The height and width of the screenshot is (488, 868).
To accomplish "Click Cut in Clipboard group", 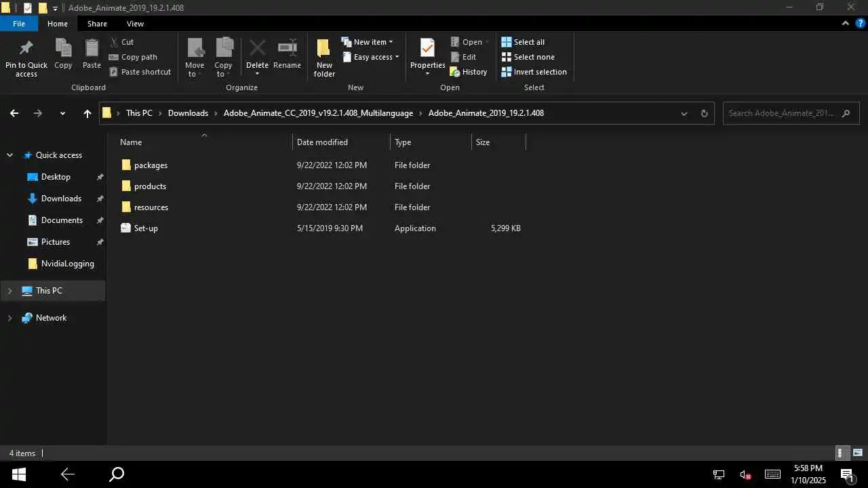I will coord(121,42).
